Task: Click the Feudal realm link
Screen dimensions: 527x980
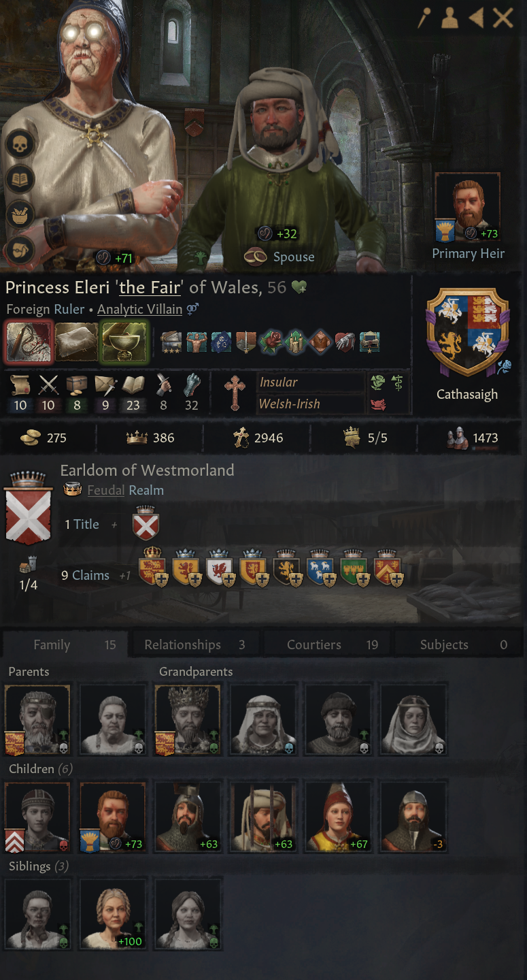Action: (x=105, y=490)
